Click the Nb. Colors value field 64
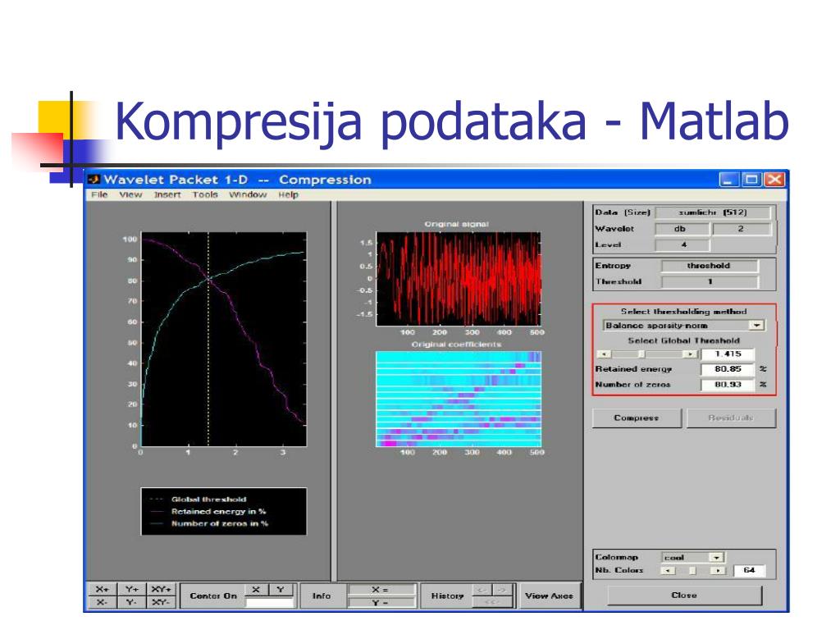Image resolution: width=840 pixels, height=630 pixels. 750,571
